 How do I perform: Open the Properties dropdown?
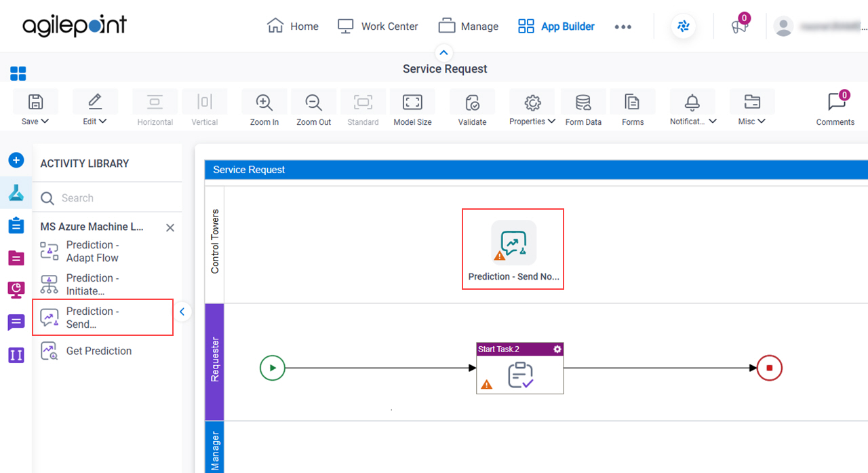tap(532, 109)
